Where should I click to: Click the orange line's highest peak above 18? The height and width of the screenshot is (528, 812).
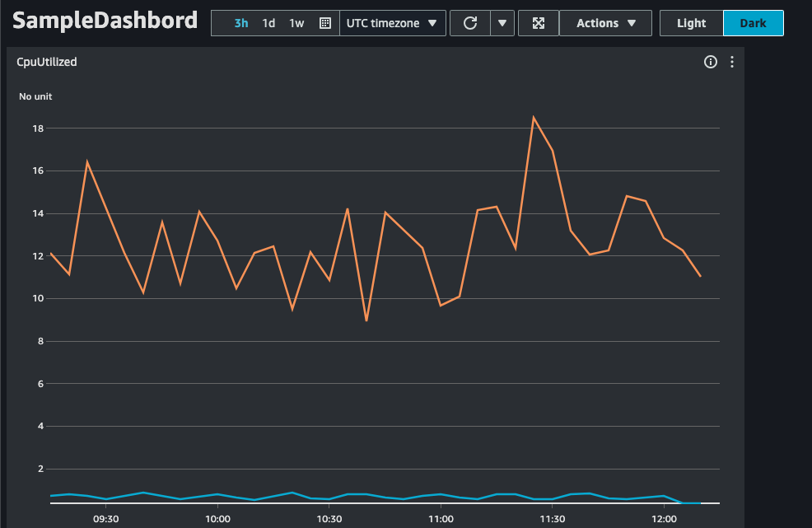534,118
